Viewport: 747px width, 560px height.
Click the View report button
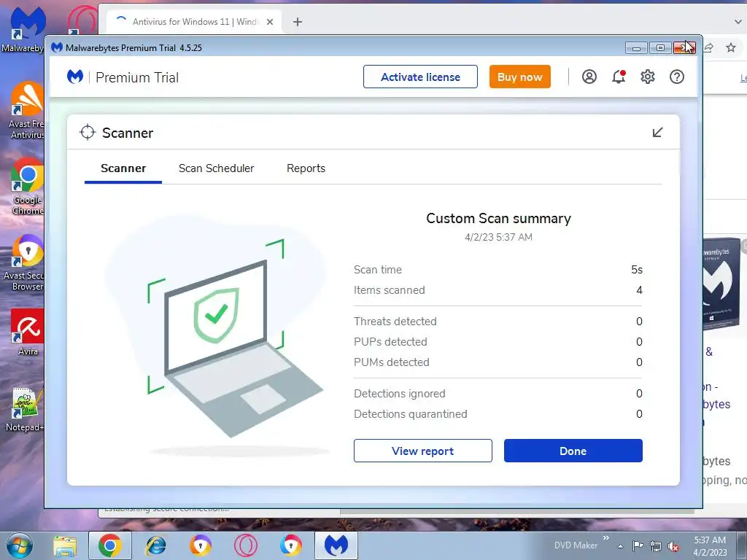pos(422,451)
